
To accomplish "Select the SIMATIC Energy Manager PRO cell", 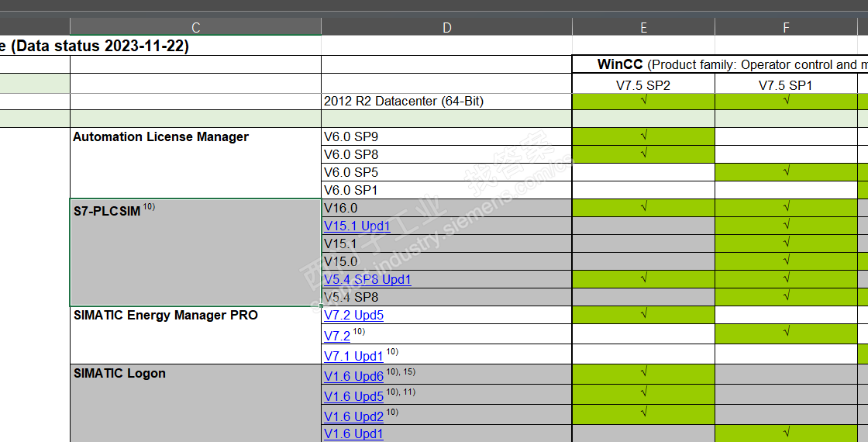I will (x=195, y=335).
